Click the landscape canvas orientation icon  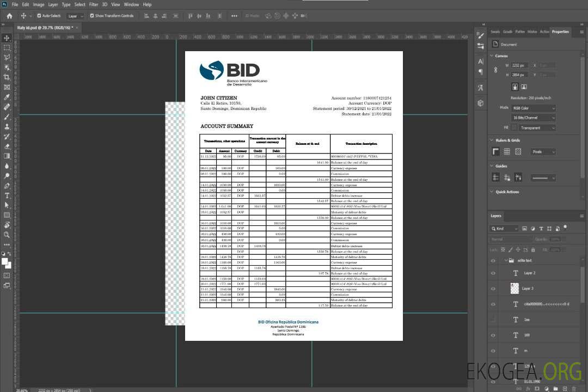[524, 87]
